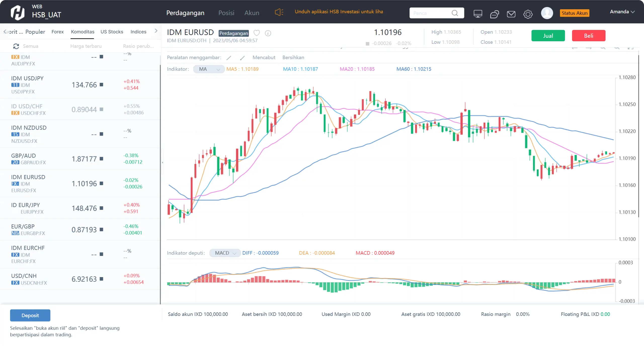The width and height of the screenshot is (644, 346).
Task: Focus the search input field
Action: click(431, 13)
